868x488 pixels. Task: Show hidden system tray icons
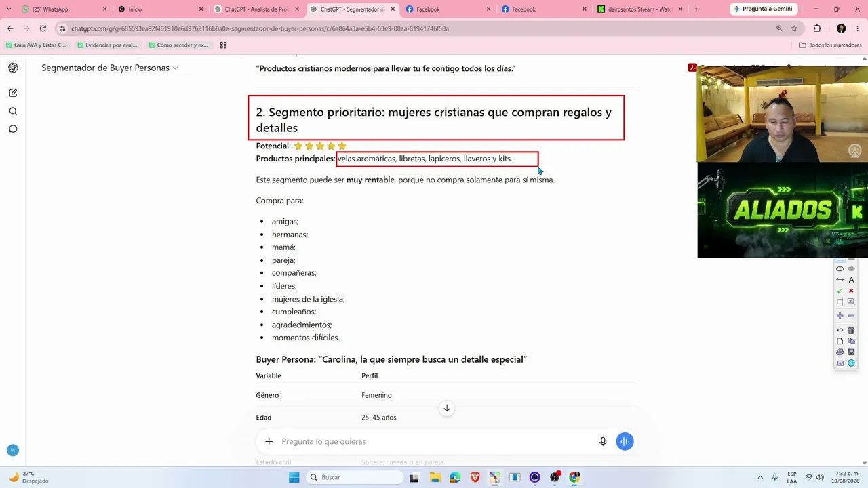click(x=759, y=477)
